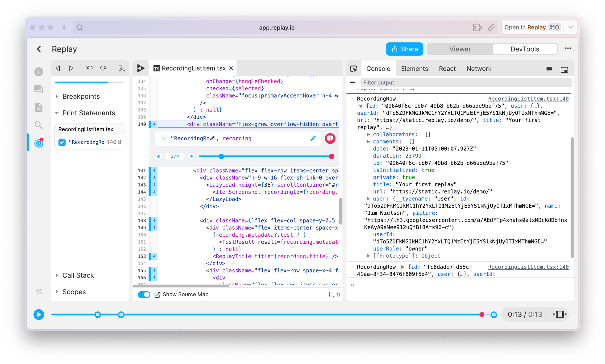This screenshot has height=364, width=605.
Task: Open the three-dot options menu
Action: click(x=568, y=48)
